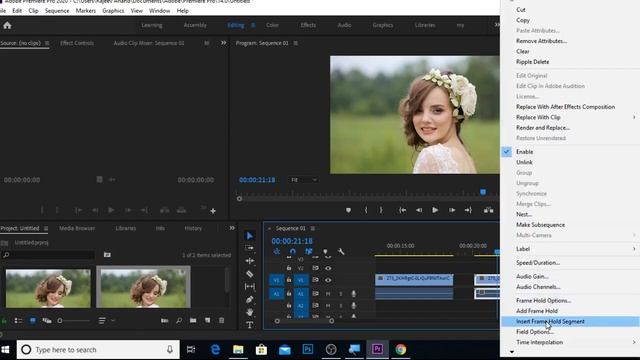
Task: Step forward one frame in Program monitor
Action: pos(452,210)
